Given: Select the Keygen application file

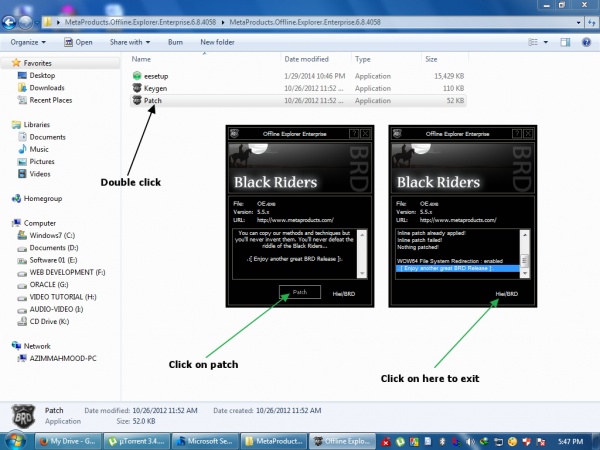Looking at the screenshot, I should pos(298,88).
